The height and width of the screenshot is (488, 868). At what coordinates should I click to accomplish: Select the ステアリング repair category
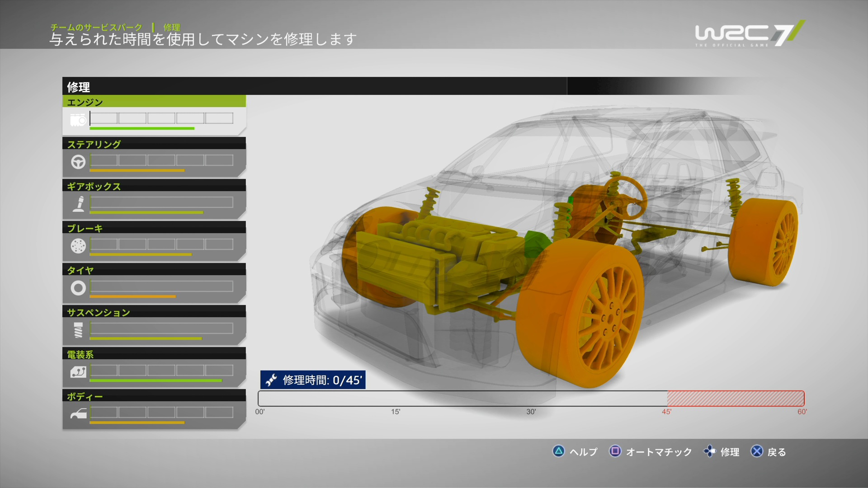[x=94, y=144]
